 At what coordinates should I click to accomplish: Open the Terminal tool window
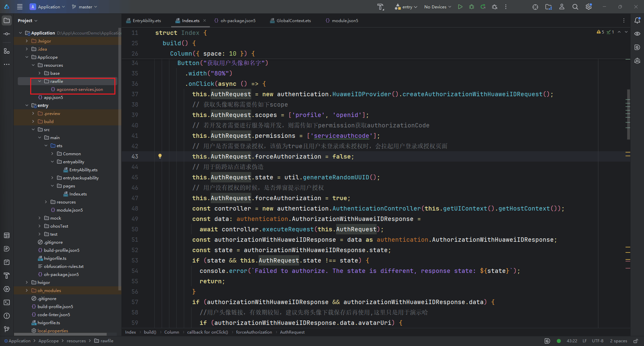7,302
